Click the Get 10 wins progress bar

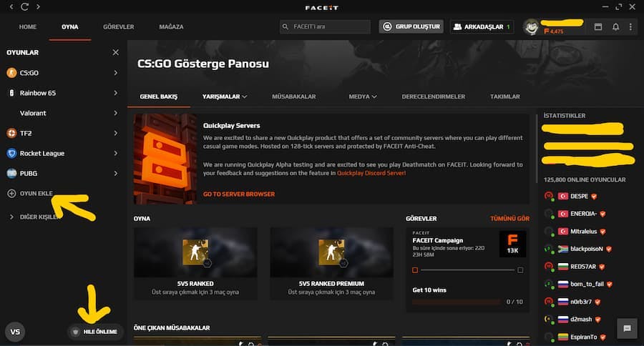(457, 302)
